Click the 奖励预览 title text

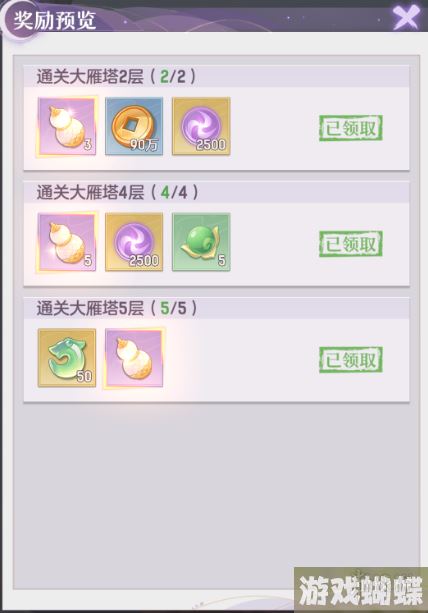54,20
